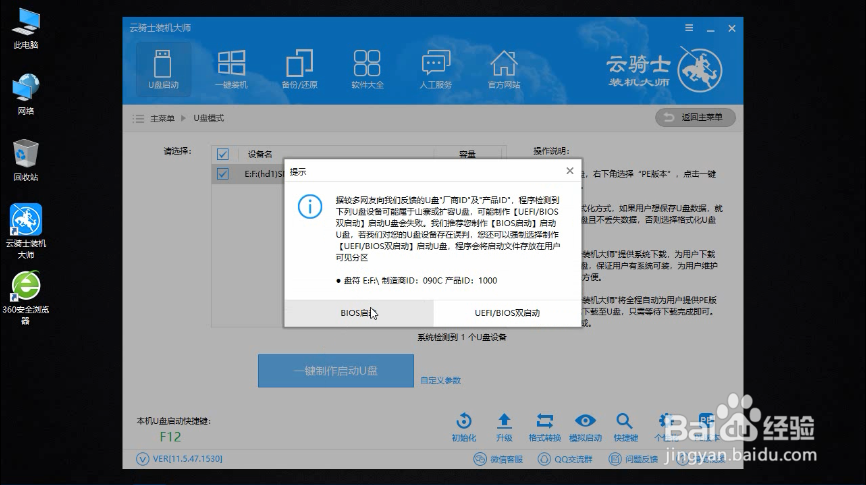
Task: Click the 系统检测到 1 个U盘设备 text
Action: [x=462, y=337]
